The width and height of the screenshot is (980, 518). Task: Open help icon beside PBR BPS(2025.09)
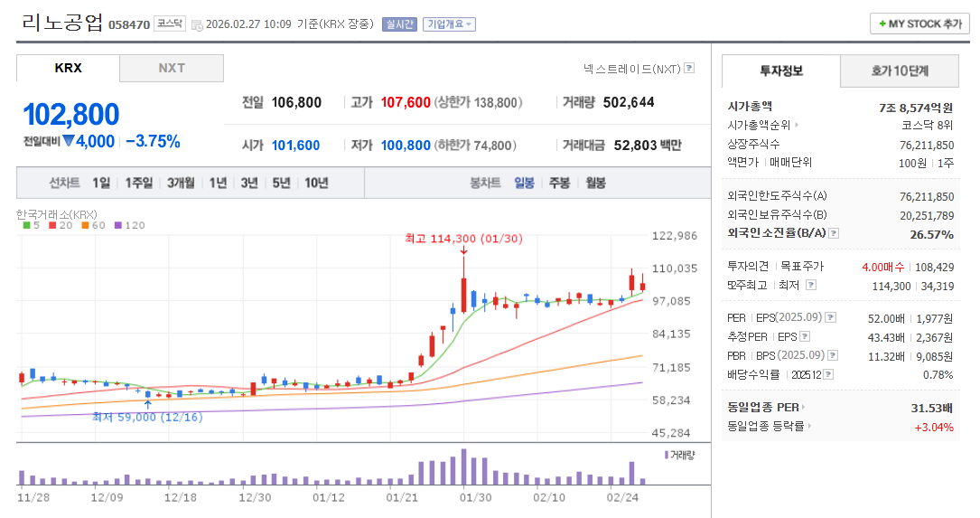coord(833,355)
